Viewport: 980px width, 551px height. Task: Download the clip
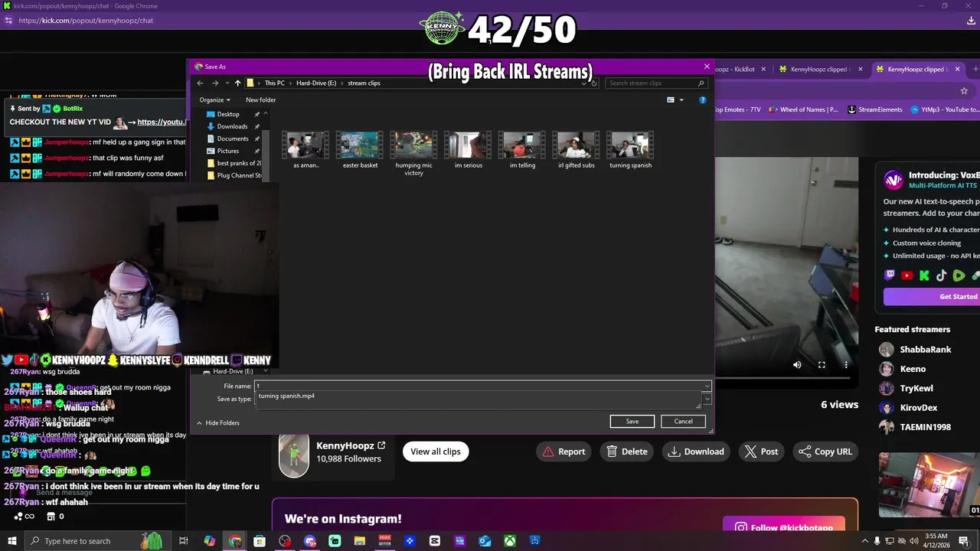pyautogui.click(x=696, y=452)
